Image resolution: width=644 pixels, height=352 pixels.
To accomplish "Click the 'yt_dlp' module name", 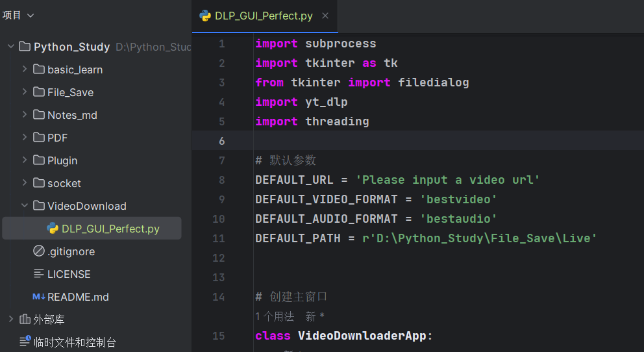I will pos(327,102).
